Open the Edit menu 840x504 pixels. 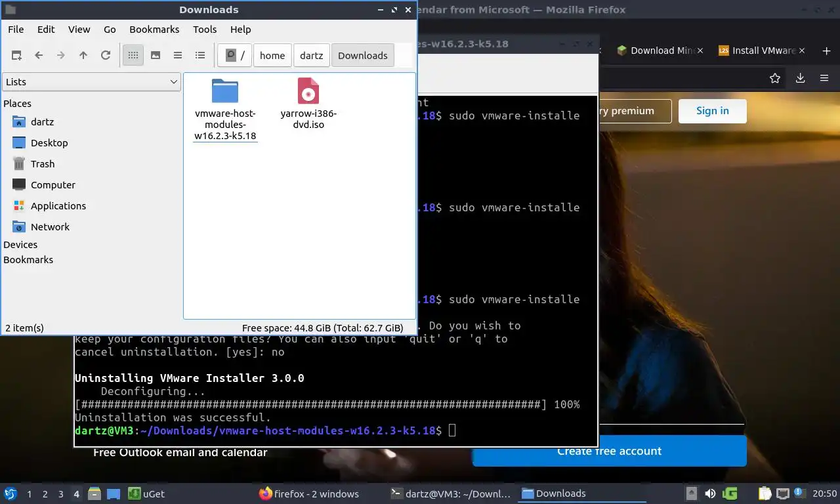point(46,30)
